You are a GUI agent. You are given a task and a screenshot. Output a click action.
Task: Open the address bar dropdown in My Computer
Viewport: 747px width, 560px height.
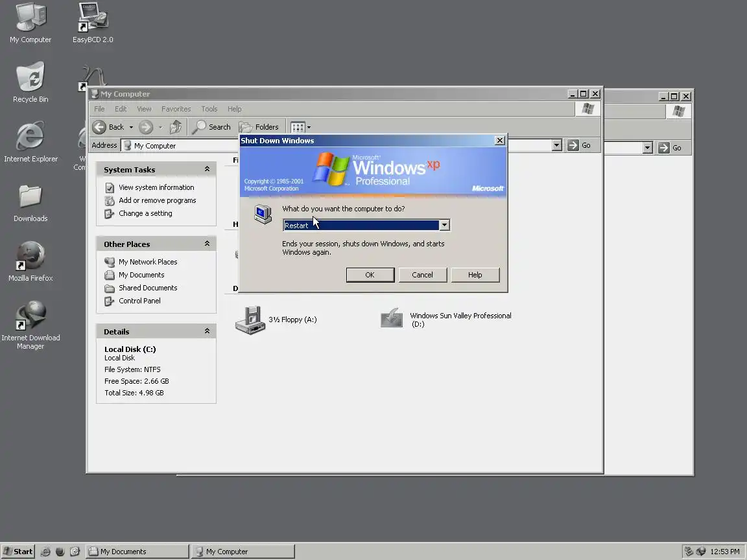click(556, 145)
